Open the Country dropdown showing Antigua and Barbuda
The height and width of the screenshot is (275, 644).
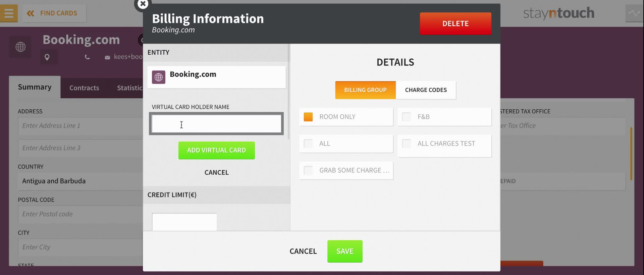pyautogui.click(x=80, y=181)
